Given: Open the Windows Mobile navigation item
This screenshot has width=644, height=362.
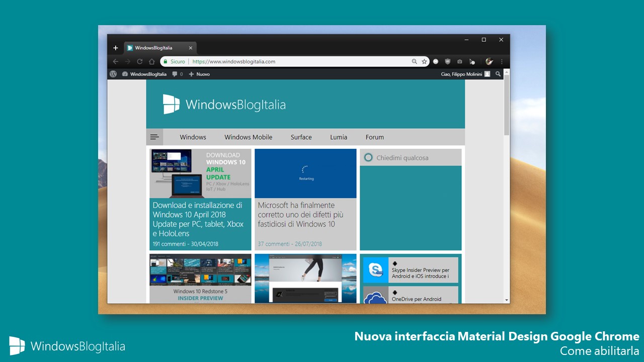Looking at the screenshot, I should click(x=249, y=137).
